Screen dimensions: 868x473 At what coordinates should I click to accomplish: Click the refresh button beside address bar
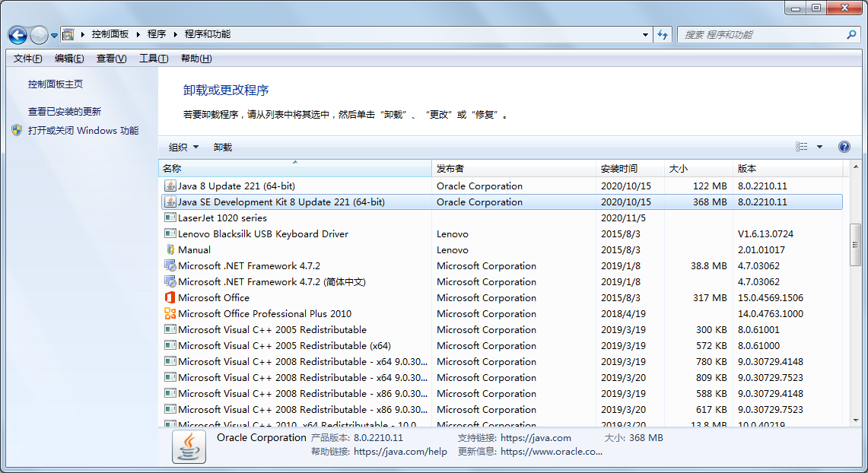click(663, 34)
